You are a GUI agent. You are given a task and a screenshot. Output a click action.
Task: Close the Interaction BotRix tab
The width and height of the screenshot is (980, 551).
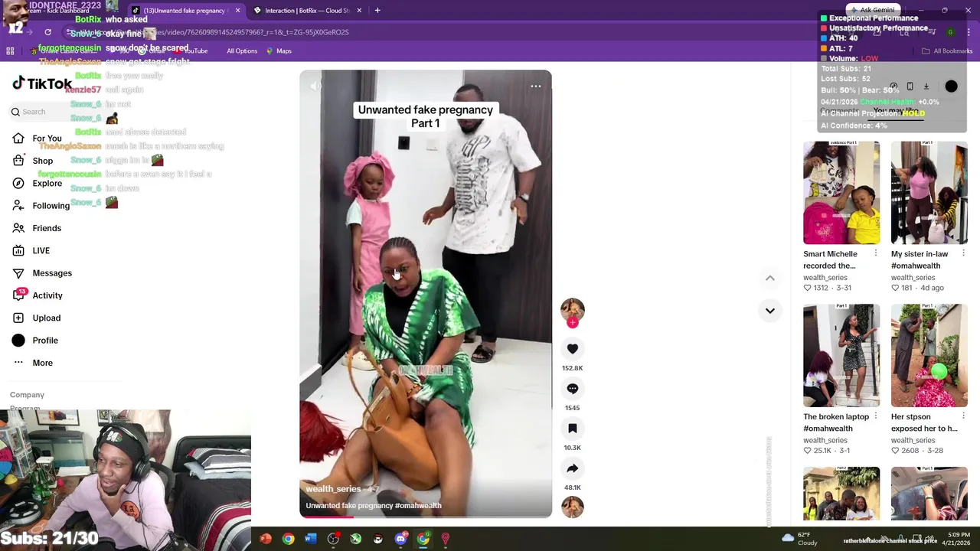pos(358,11)
